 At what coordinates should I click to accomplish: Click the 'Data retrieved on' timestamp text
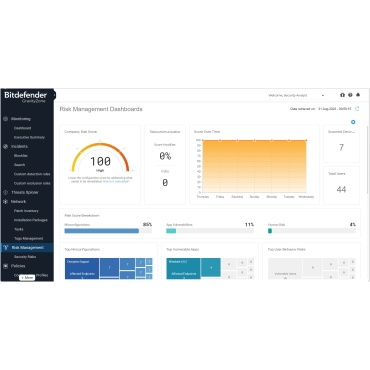[321, 109]
